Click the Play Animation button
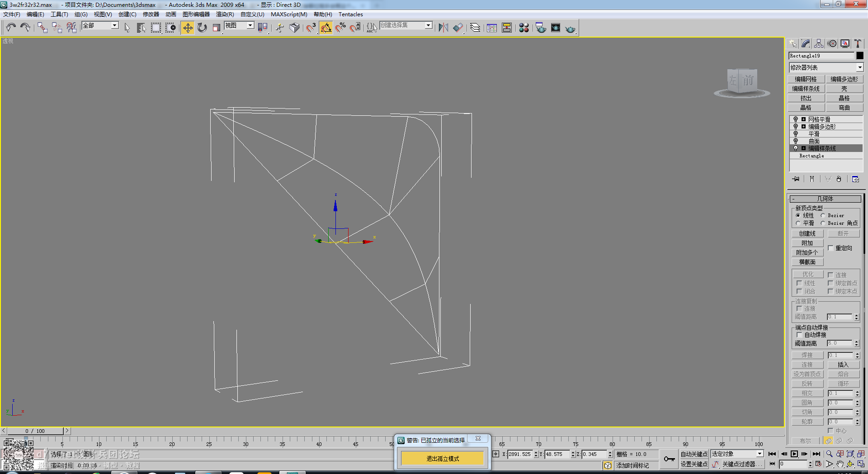This screenshot has width=868, height=474. 794,454
